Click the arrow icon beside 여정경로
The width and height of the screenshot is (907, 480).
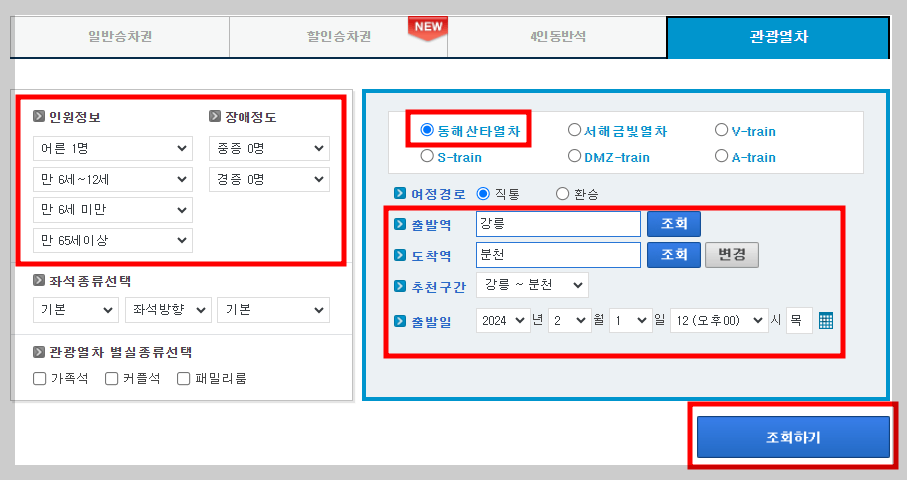[400, 193]
